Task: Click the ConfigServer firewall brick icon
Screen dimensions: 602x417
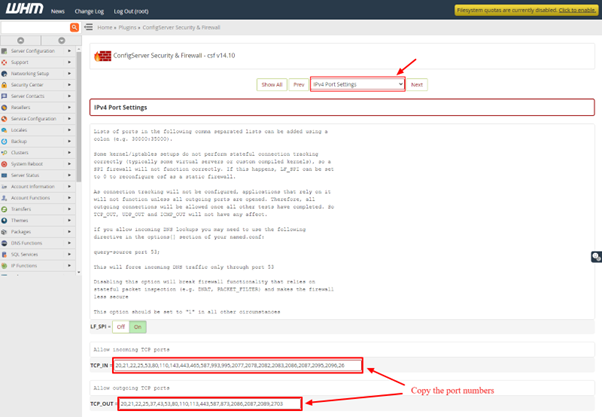Action: 103,58
